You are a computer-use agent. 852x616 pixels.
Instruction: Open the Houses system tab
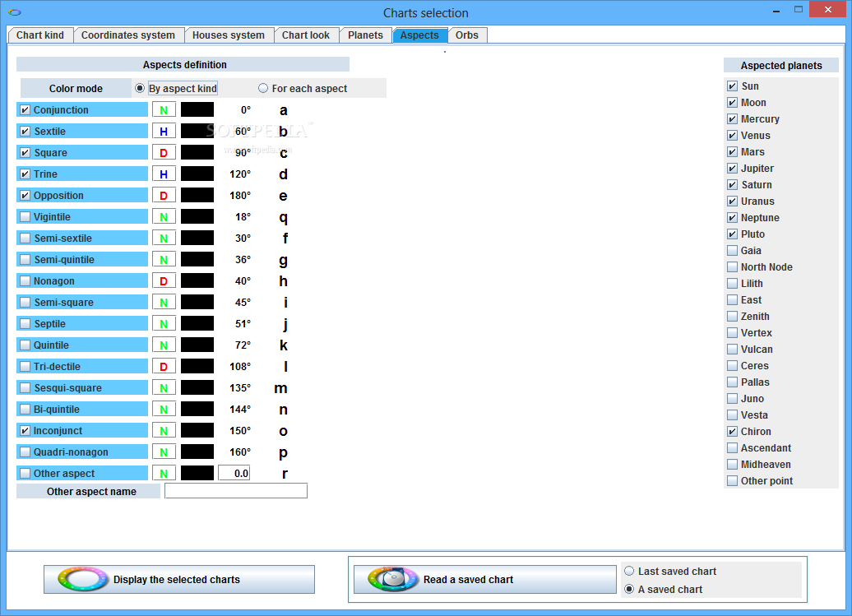[x=229, y=35]
